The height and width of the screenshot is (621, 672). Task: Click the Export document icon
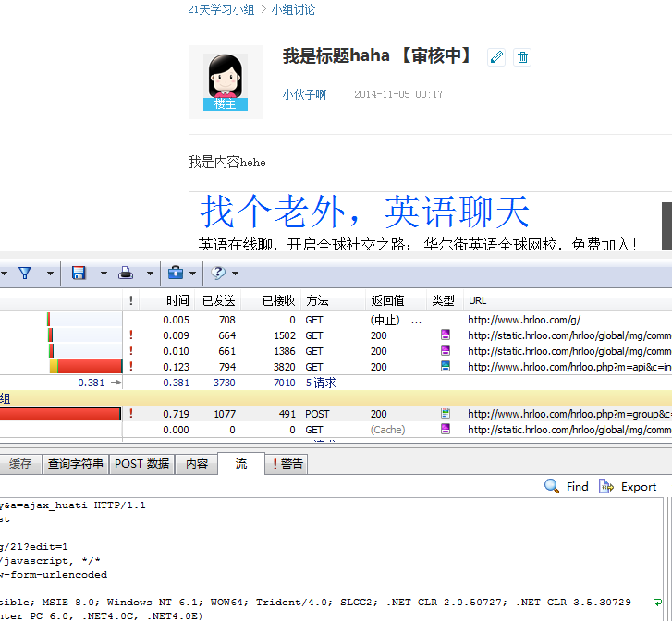pos(606,486)
